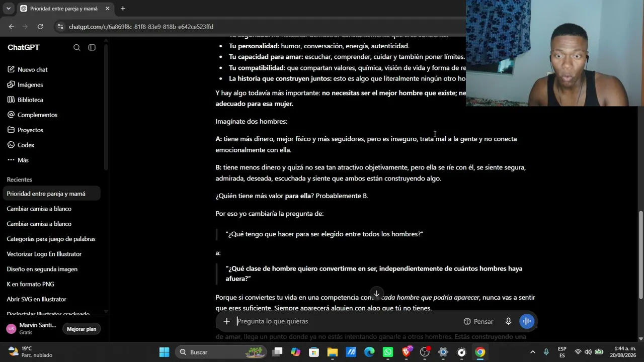Open Task View on the taskbar
Screen dimensions: 644x362
(277, 352)
